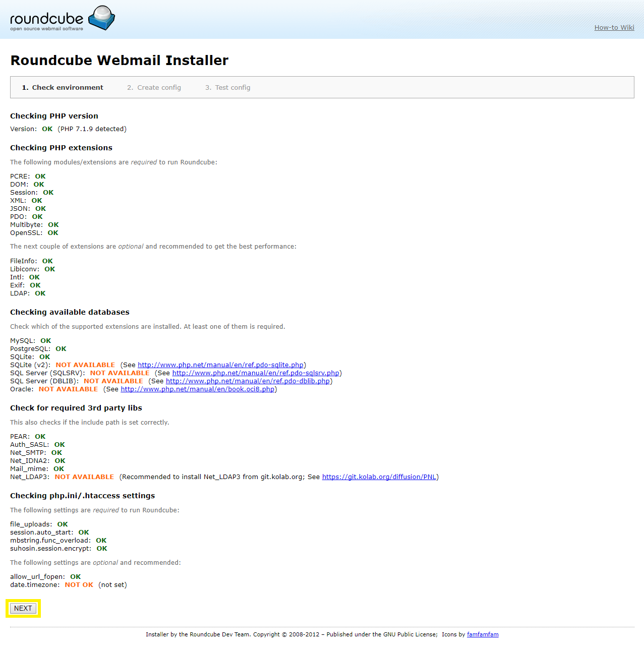Click the Libiconv OK row
644x649 pixels.
coord(33,269)
